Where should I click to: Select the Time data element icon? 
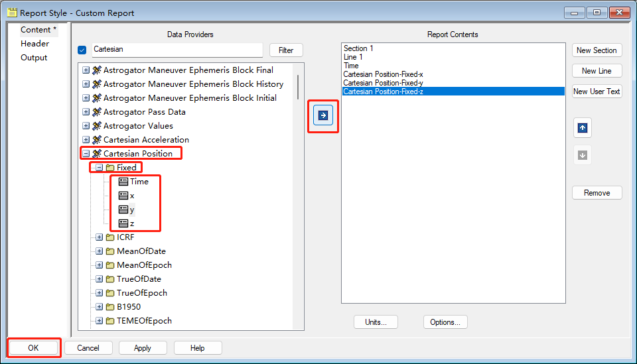pos(123,182)
